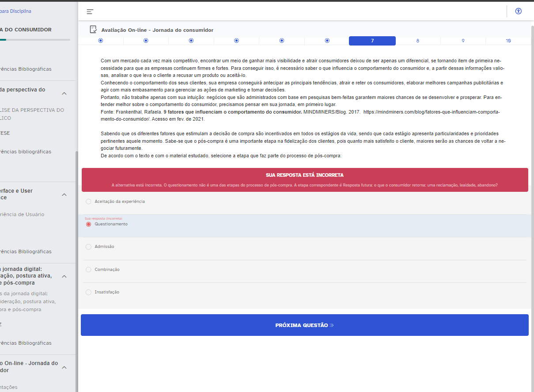Switch to the question 9 tab
This screenshot has width=534, height=392.
pos(463,41)
